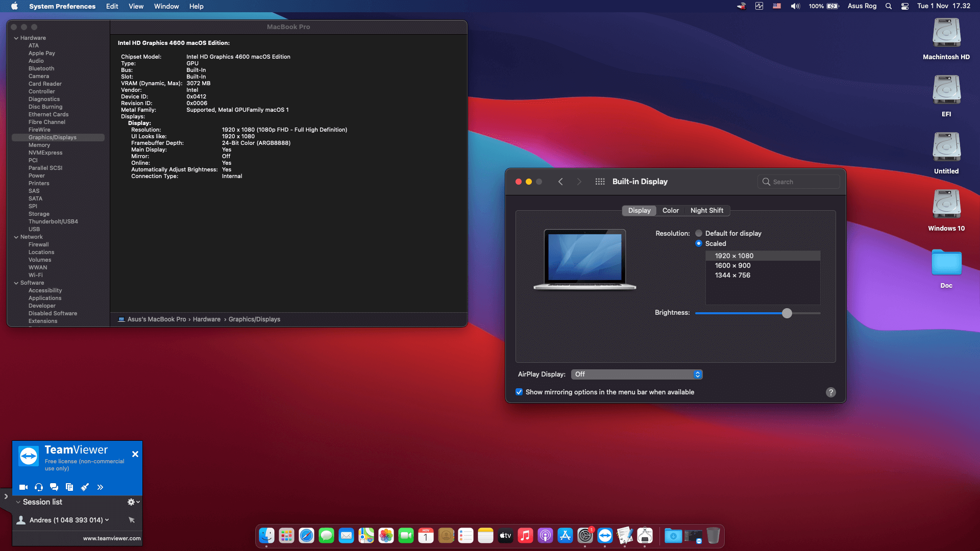
Task: Switch to the Night Shift tab
Action: tap(706, 210)
